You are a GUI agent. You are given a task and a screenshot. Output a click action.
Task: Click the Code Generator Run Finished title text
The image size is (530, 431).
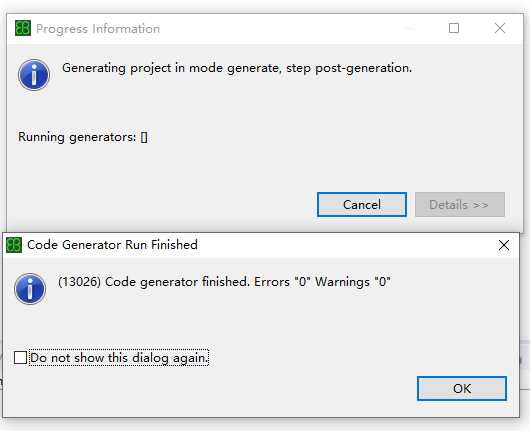pyautogui.click(x=112, y=245)
